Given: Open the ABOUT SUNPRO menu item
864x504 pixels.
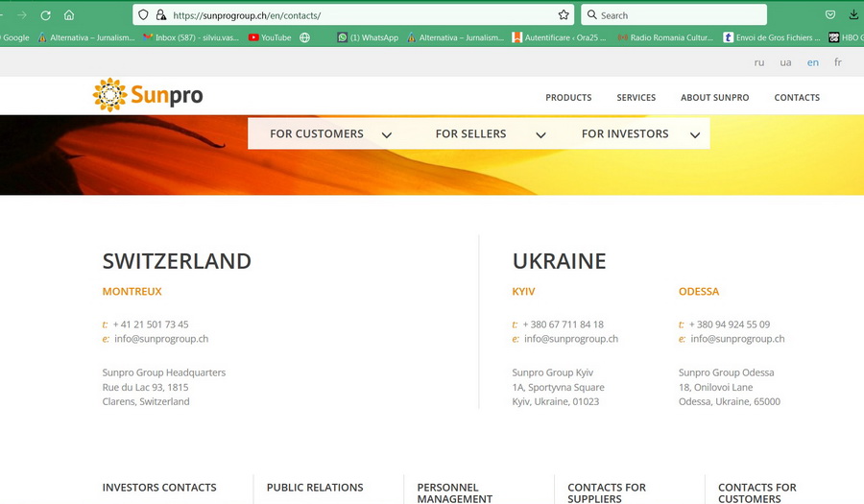Looking at the screenshot, I should pos(714,98).
